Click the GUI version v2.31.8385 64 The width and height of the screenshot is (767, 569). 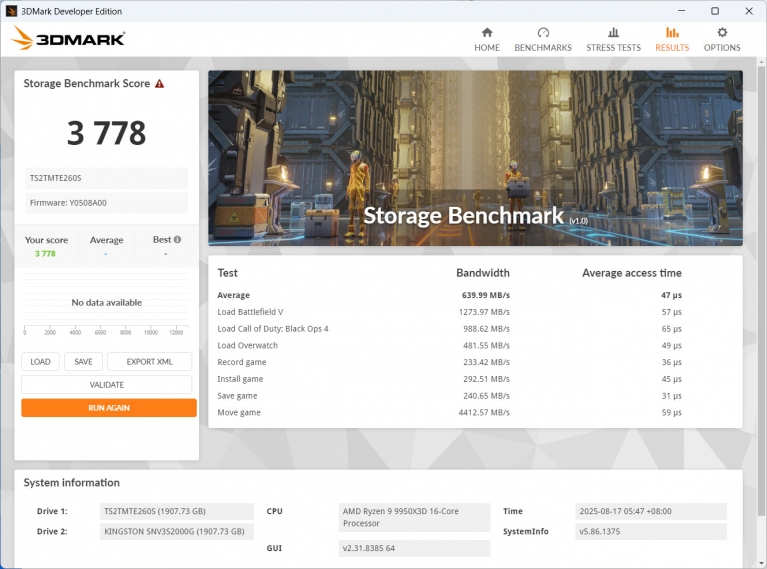414,548
